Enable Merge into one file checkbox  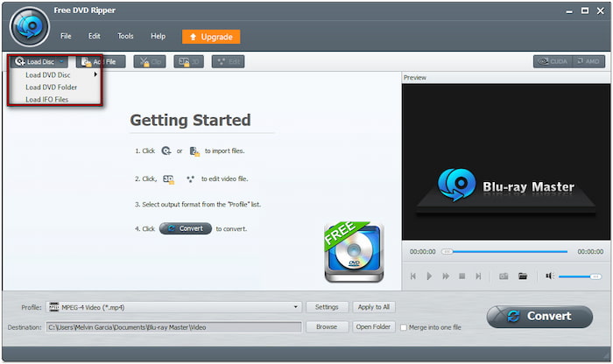[x=404, y=327]
